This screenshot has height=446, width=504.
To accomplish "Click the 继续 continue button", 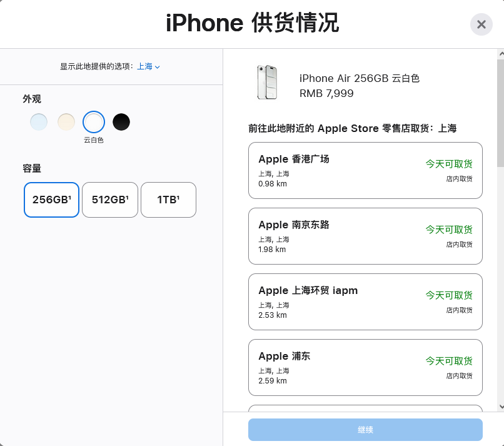I will click(365, 430).
